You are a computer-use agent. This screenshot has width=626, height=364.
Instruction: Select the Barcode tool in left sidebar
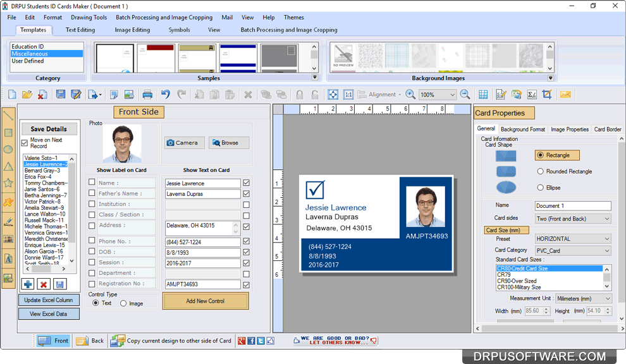click(8, 239)
